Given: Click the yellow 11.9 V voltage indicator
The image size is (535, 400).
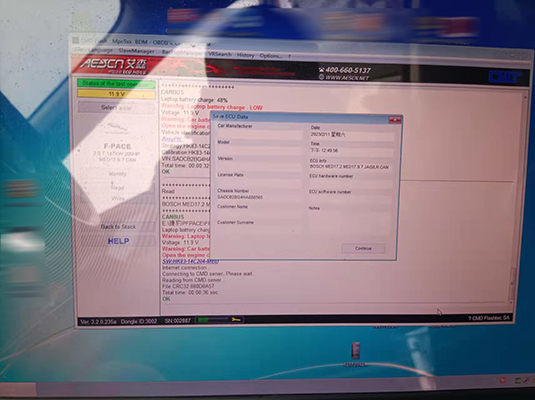Looking at the screenshot, I should 116,94.
